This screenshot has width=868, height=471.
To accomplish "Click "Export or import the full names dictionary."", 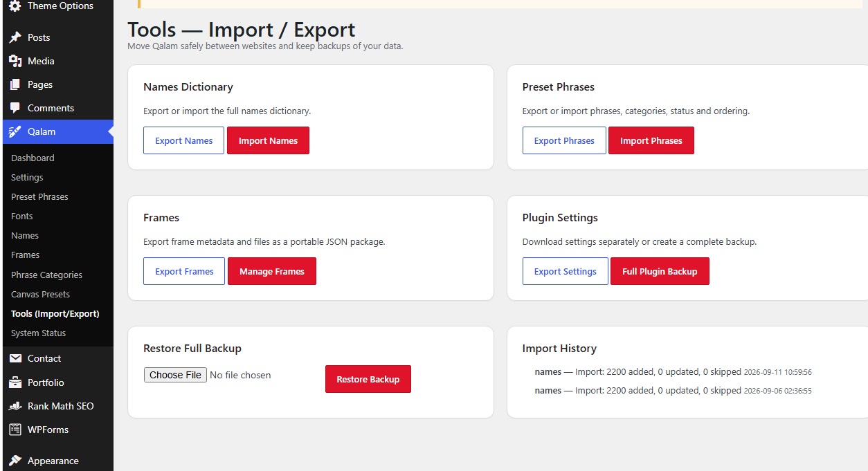I will coord(227,111).
